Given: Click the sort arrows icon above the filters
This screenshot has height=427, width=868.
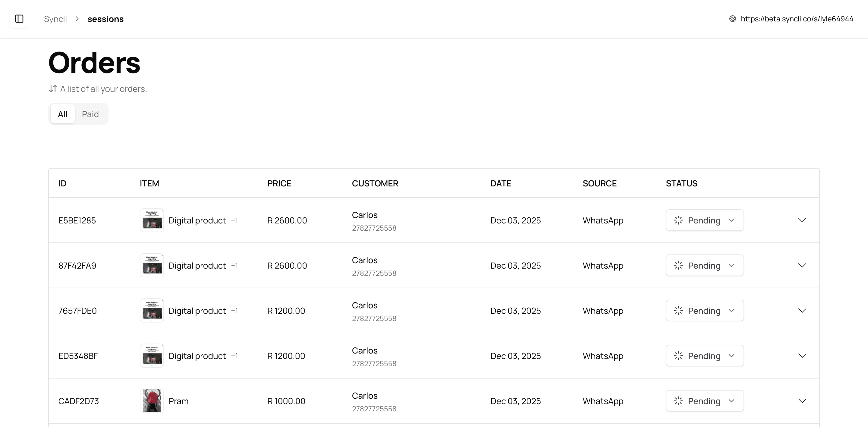Looking at the screenshot, I should pos(52,89).
